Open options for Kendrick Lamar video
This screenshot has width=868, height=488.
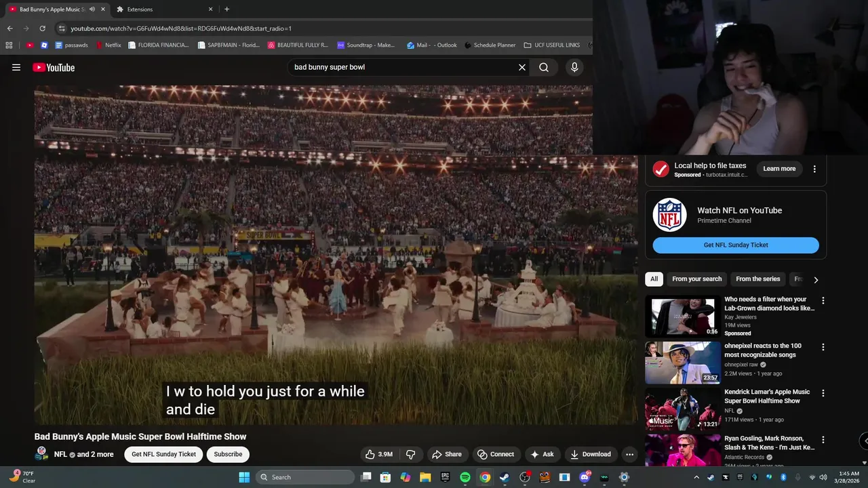point(823,393)
